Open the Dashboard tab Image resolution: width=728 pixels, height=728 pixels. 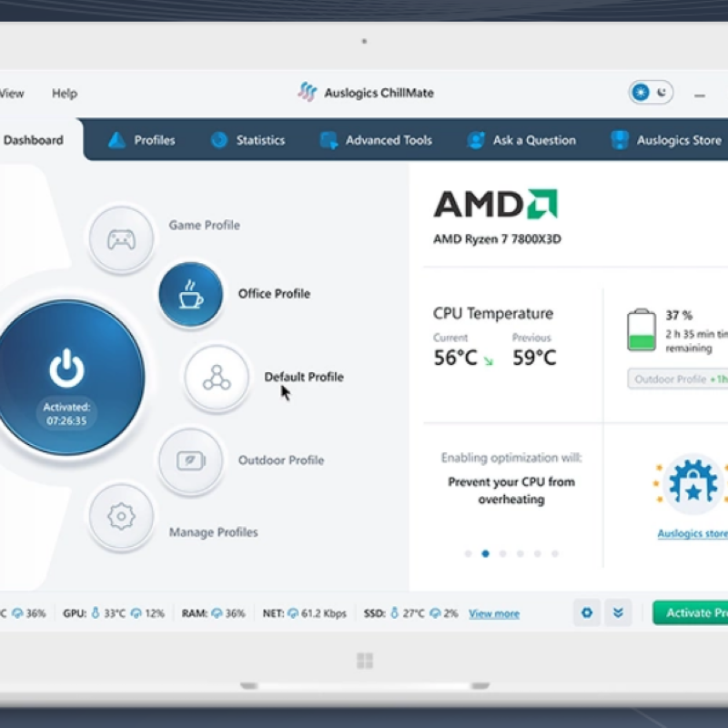(34, 140)
